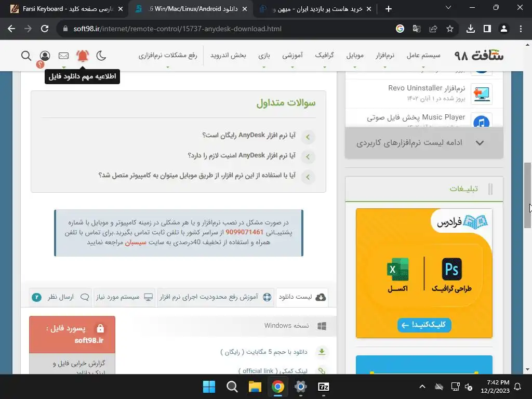Open the سیستم عامل menu dropdown
Image resolution: width=532 pixels, height=399 pixels.
pos(423,55)
